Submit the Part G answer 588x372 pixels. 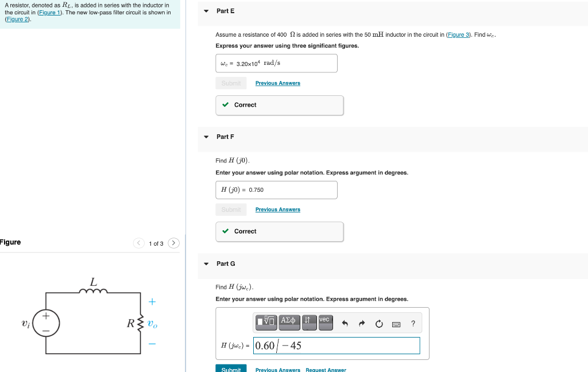231,369
